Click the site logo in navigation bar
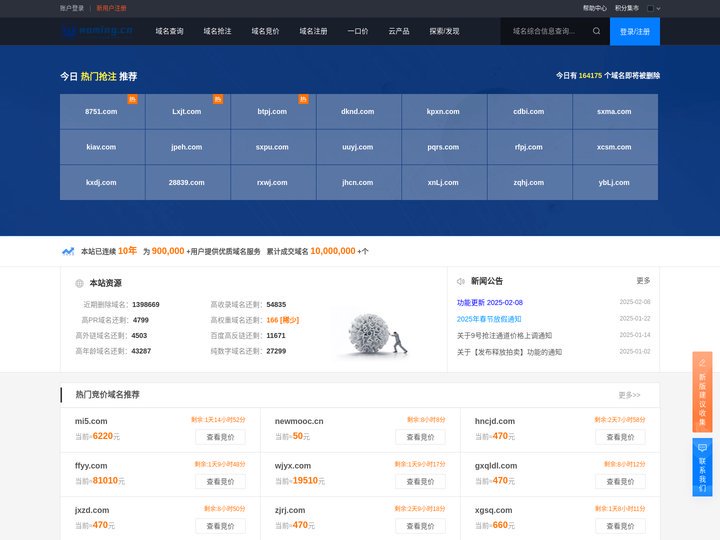Screen dimensions: 720x540 97,31
